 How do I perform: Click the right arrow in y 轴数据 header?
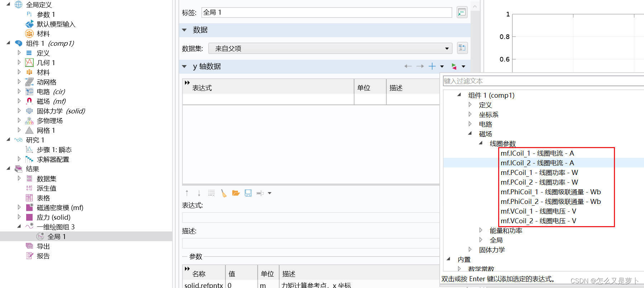tap(420, 66)
